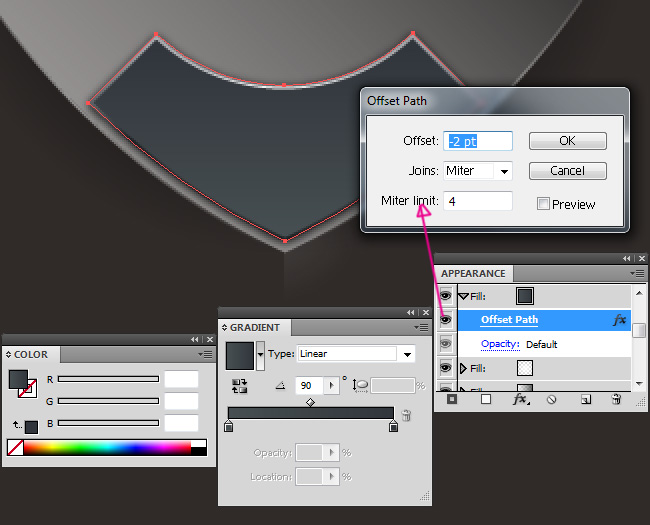Open the Appearance panel flyout menu
Screen dimensions: 650x525
[637, 273]
